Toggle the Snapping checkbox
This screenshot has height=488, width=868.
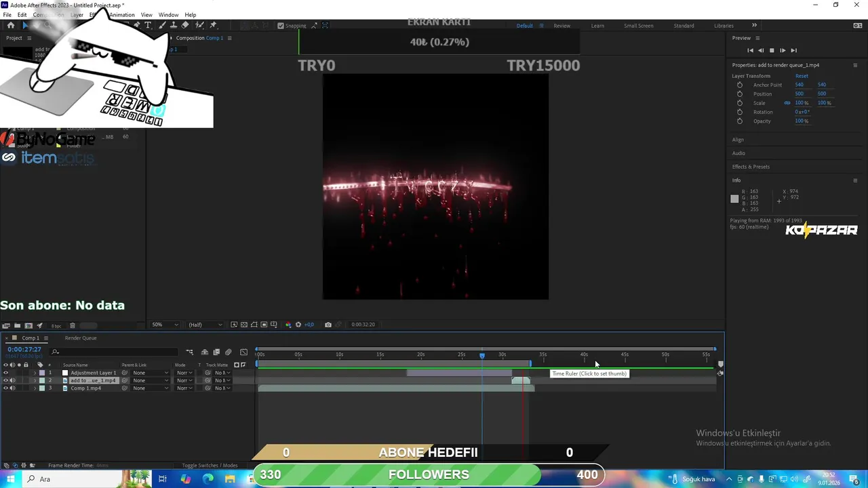[x=281, y=26]
